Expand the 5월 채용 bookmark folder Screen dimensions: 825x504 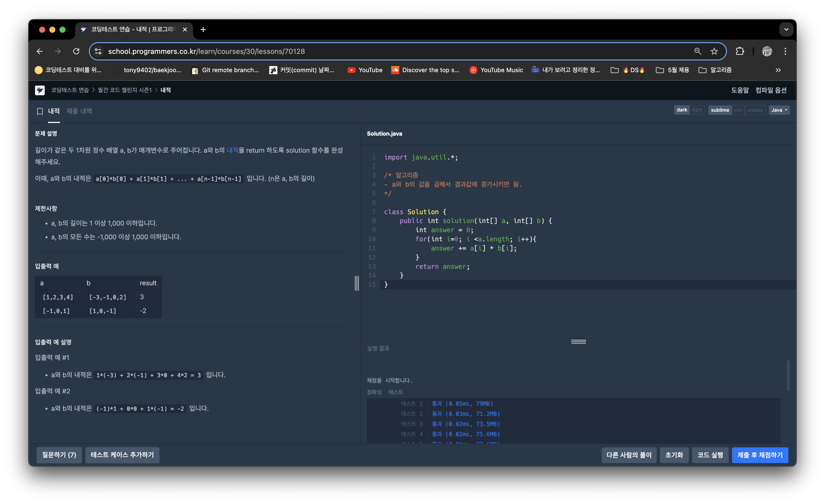672,70
